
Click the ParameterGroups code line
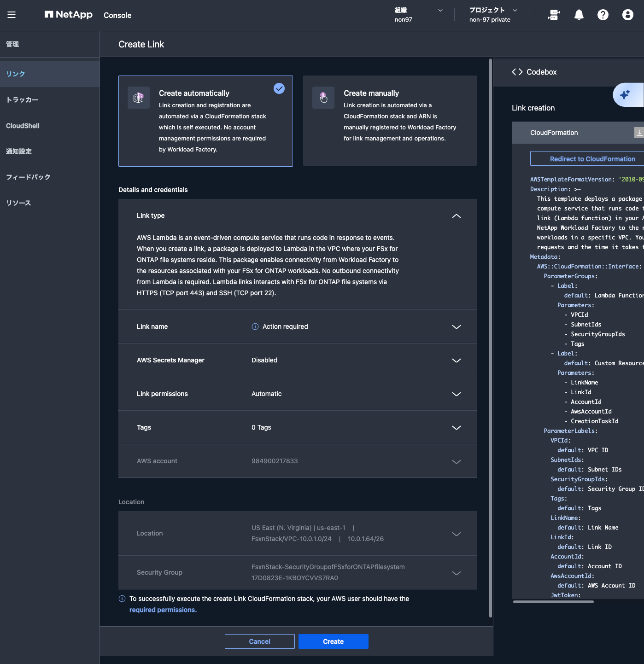(571, 276)
